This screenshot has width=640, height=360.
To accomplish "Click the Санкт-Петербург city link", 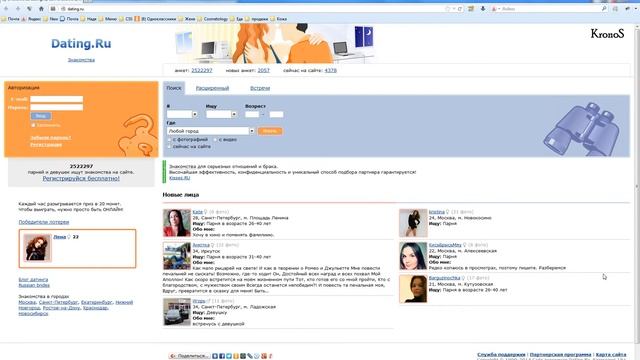I will (58, 302).
